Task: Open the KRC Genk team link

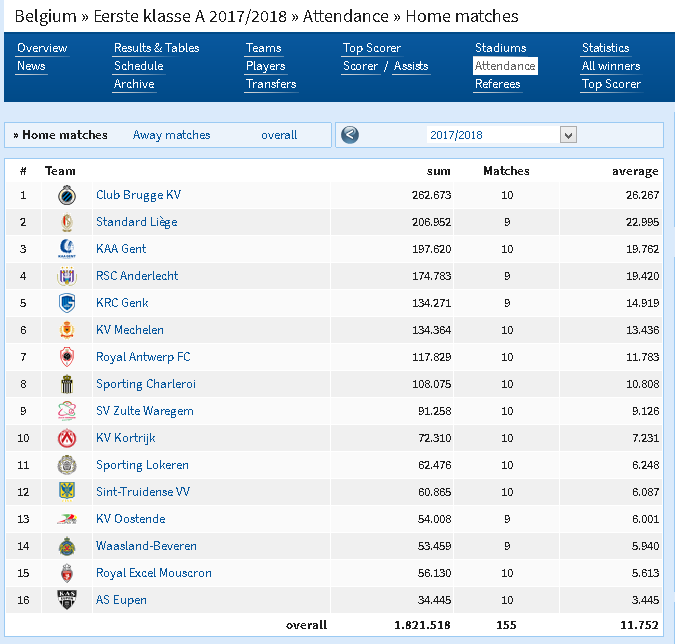Action: tap(122, 303)
